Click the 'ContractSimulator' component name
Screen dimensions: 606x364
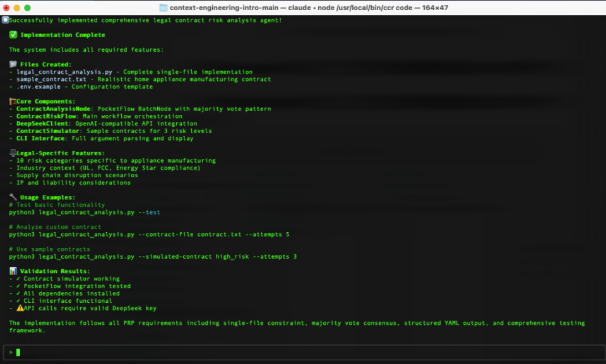[x=47, y=131]
